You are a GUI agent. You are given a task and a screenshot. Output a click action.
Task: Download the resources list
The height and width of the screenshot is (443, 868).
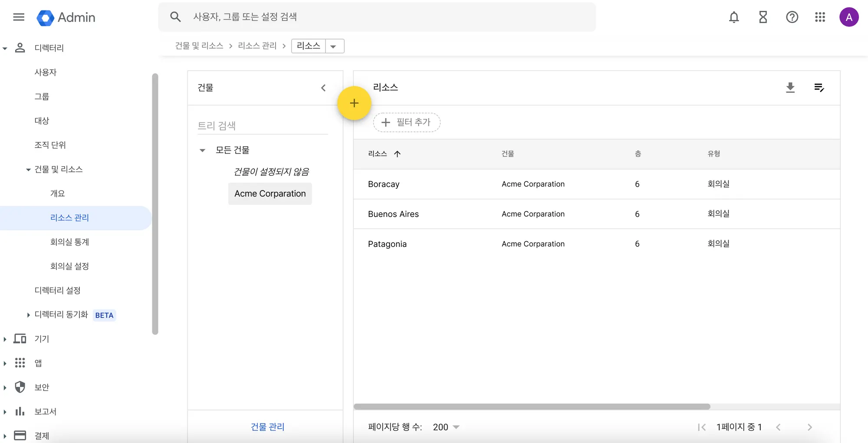point(790,88)
